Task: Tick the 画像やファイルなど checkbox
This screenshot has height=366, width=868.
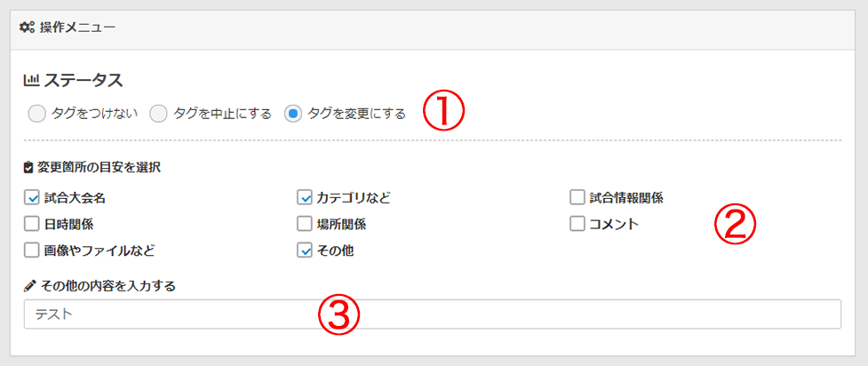Action: click(32, 251)
